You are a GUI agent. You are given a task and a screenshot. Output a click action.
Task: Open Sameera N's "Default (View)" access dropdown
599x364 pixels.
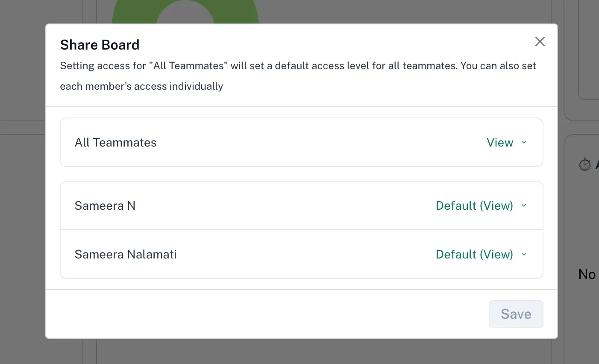(x=474, y=206)
